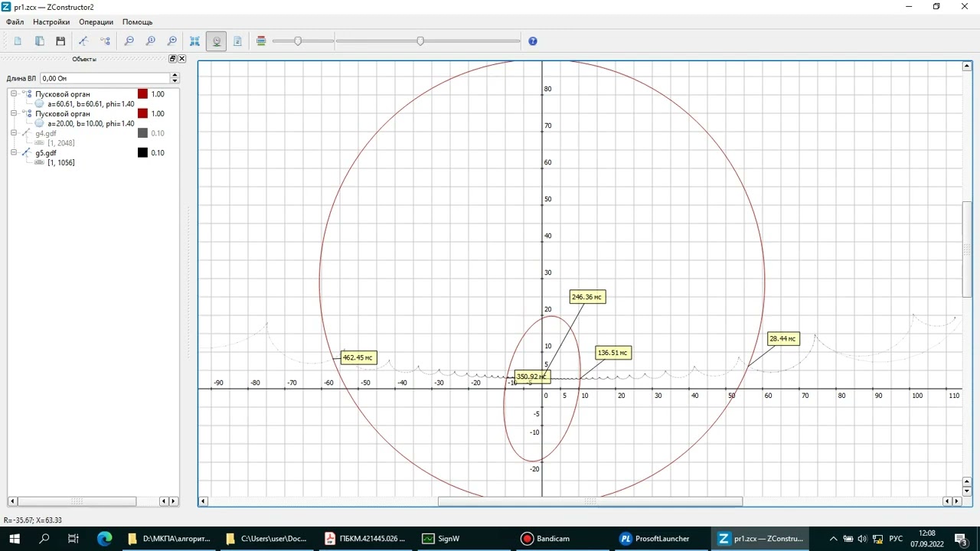The height and width of the screenshot is (551, 980).
Task: Click the 246.36 мс time label
Action: (x=587, y=297)
